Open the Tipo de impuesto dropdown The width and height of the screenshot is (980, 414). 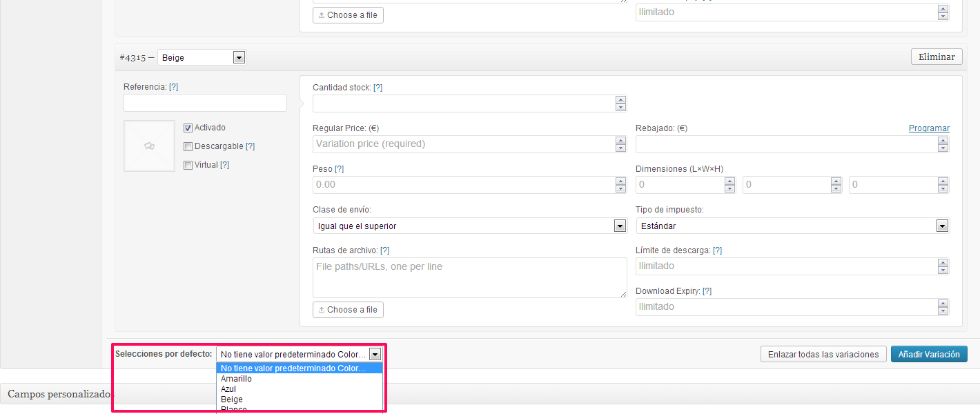point(792,226)
